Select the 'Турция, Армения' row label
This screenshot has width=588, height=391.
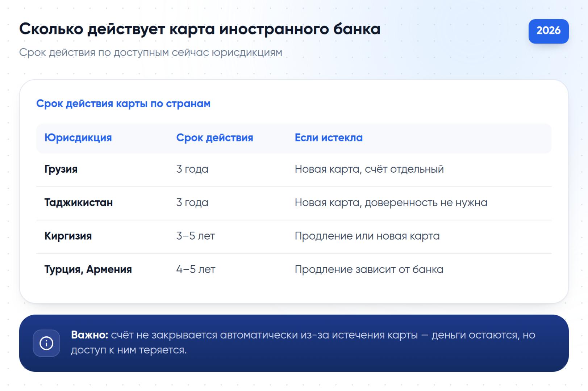[x=88, y=269]
